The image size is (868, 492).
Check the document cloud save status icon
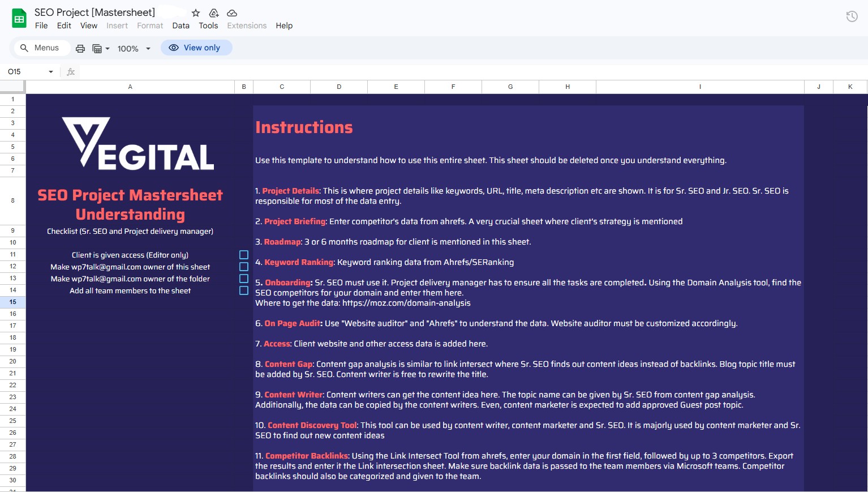[232, 12]
